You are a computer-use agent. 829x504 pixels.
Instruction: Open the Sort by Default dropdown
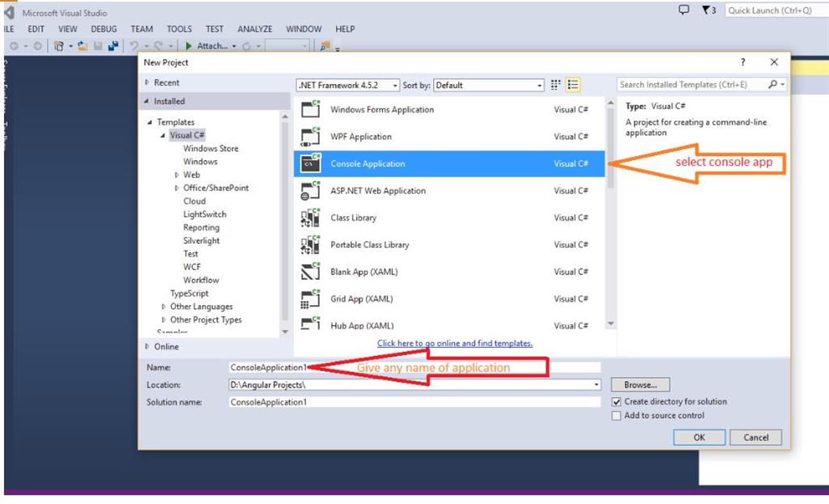click(539, 84)
